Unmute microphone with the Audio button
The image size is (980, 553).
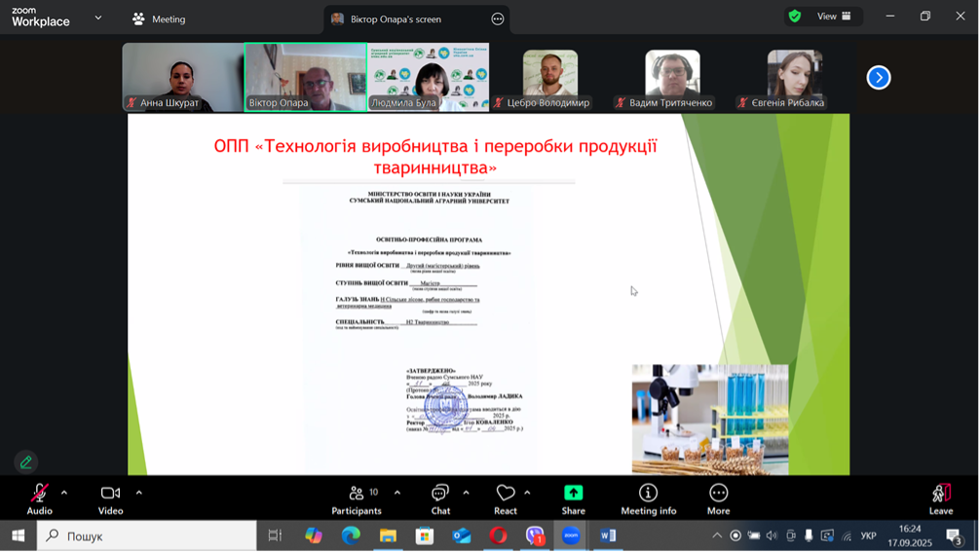(39, 498)
